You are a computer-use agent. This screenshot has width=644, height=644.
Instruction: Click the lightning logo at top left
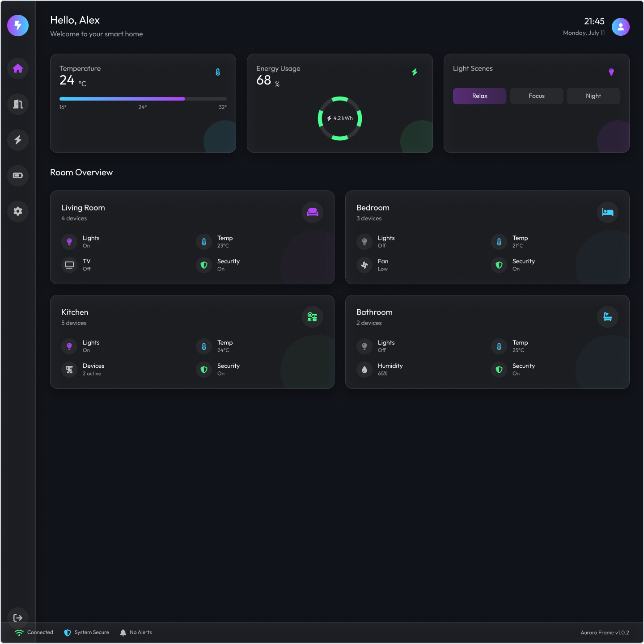pos(18,25)
